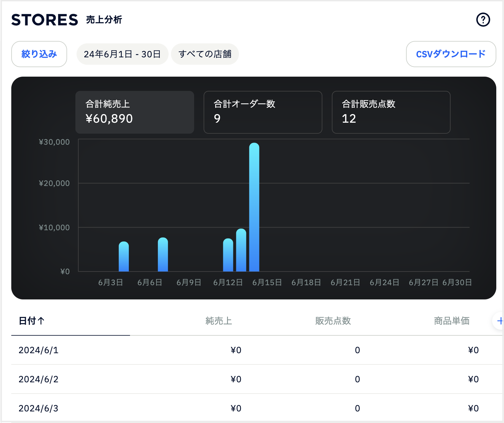Viewport: 504px width, 423px height.
Task: Click the bar nearest 6月6日
Action: tap(163, 255)
